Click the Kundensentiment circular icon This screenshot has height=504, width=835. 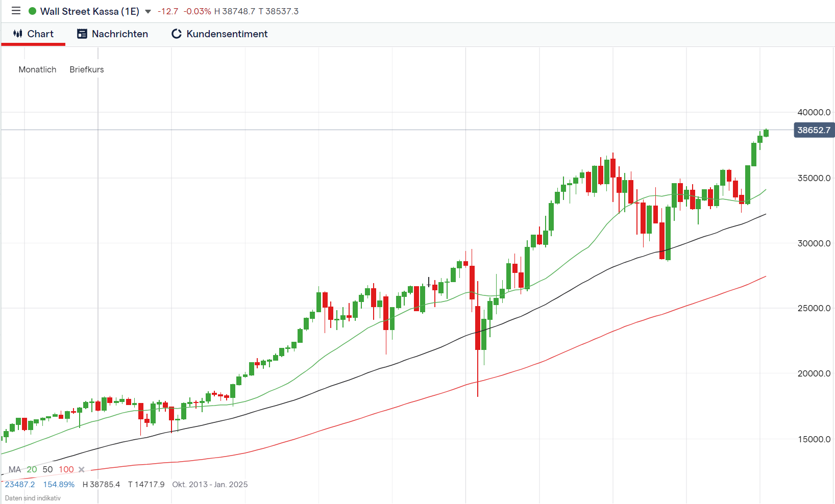coord(176,34)
